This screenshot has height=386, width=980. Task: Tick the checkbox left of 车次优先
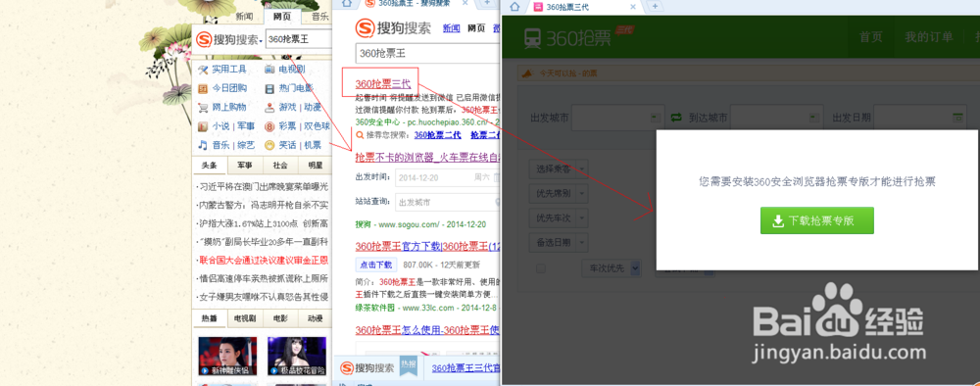pyautogui.click(x=541, y=268)
